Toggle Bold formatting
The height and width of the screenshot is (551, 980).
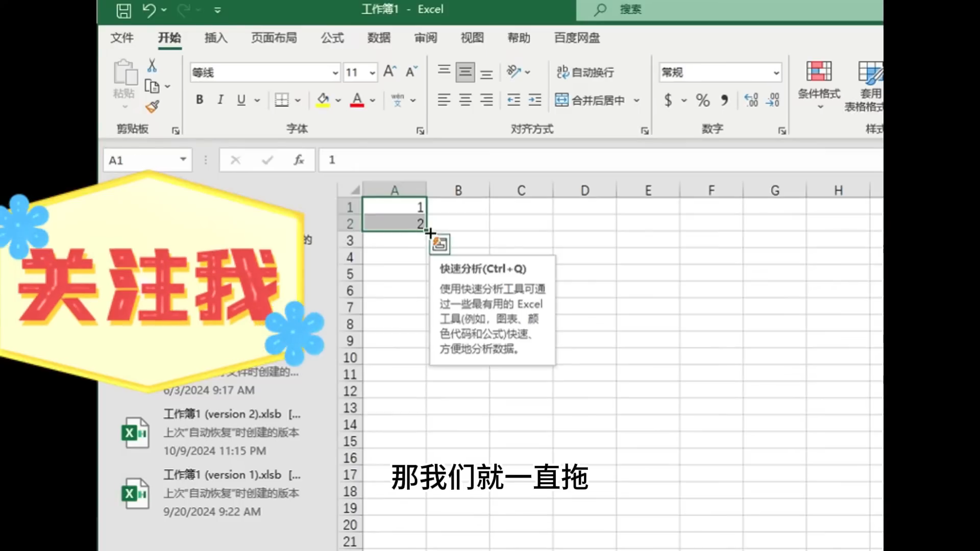(200, 100)
